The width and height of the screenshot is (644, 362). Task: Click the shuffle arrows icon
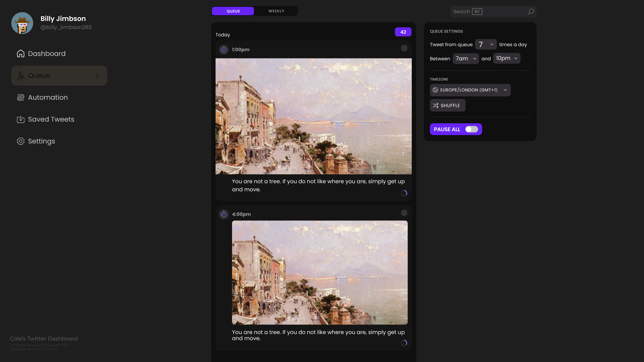coord(435,105)
